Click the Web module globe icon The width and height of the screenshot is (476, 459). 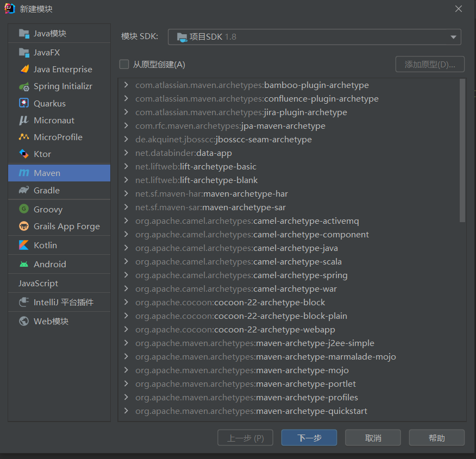[24, 321]
